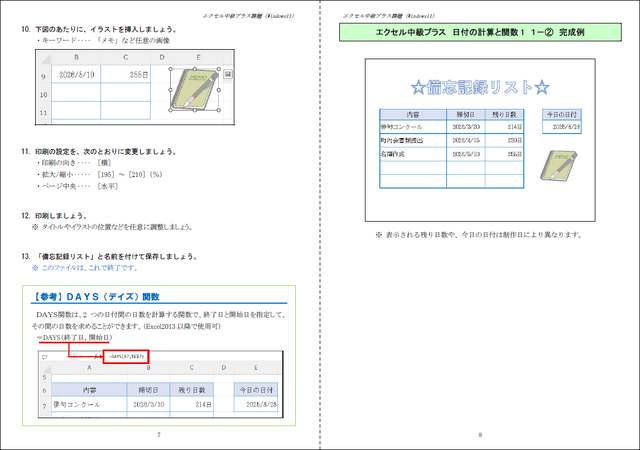This screenshot has width=640, height=450.
Task: Click cell with date 2026/5/10 in row 9
Action: coord(74,75)
